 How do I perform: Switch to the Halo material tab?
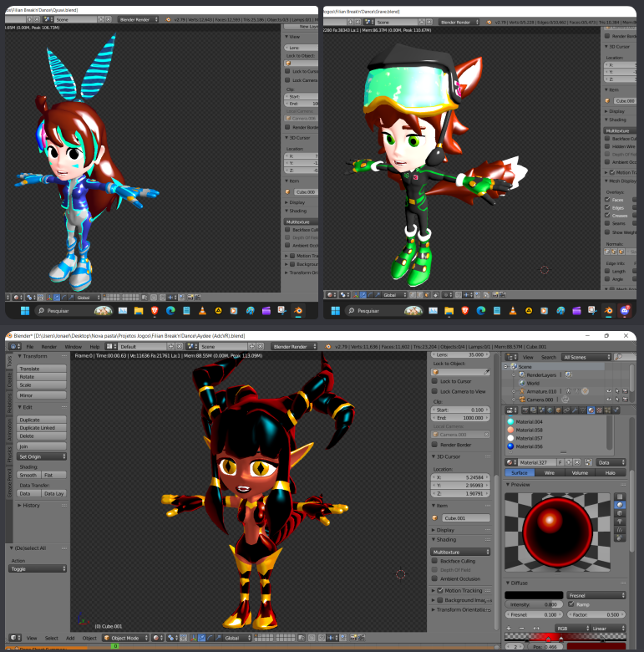[610, 473]
